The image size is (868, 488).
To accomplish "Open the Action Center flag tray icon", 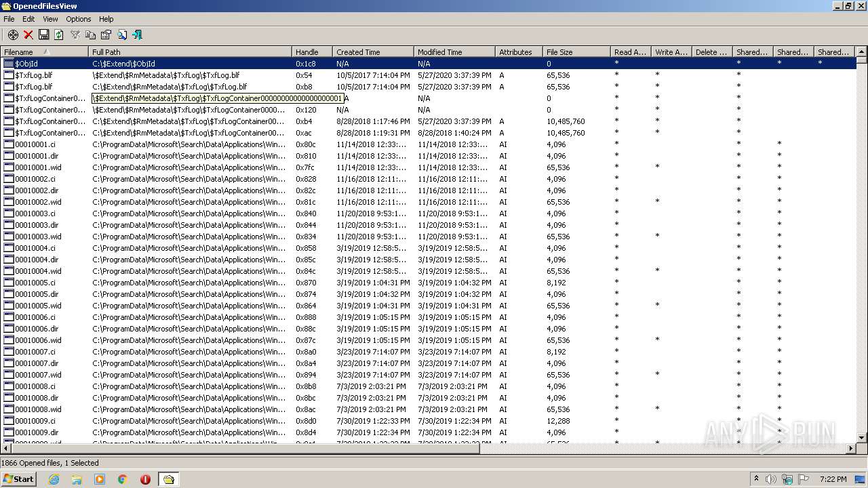I will tap(804, 479).
